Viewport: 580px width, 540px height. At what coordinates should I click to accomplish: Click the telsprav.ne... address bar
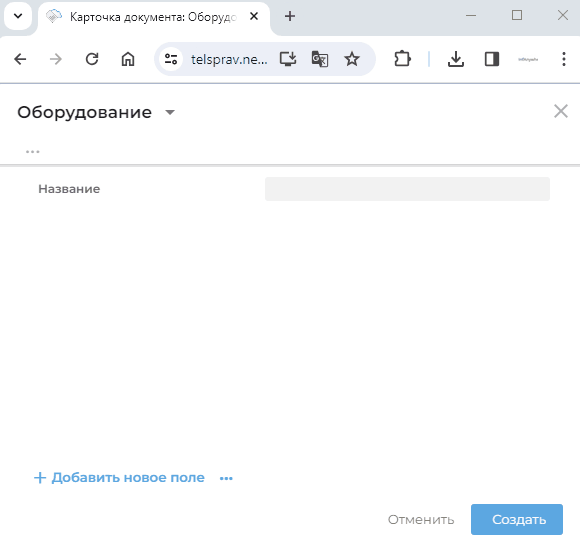(x=229, y=60)
